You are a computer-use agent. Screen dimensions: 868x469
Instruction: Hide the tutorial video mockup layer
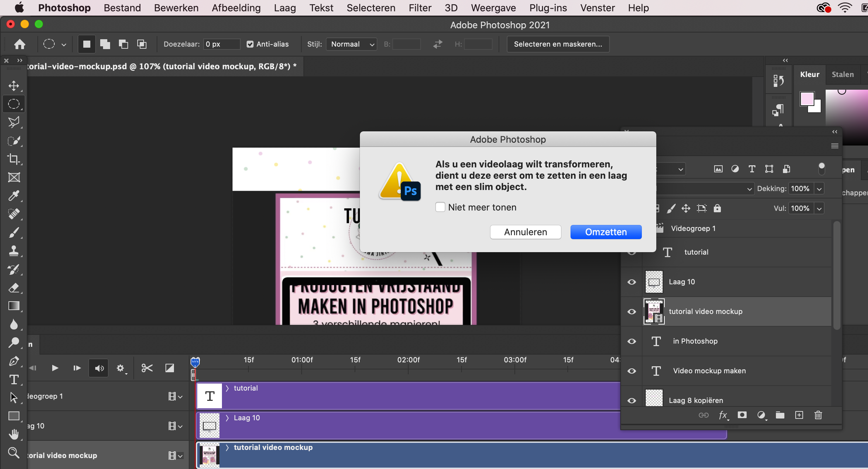(631, 311)
